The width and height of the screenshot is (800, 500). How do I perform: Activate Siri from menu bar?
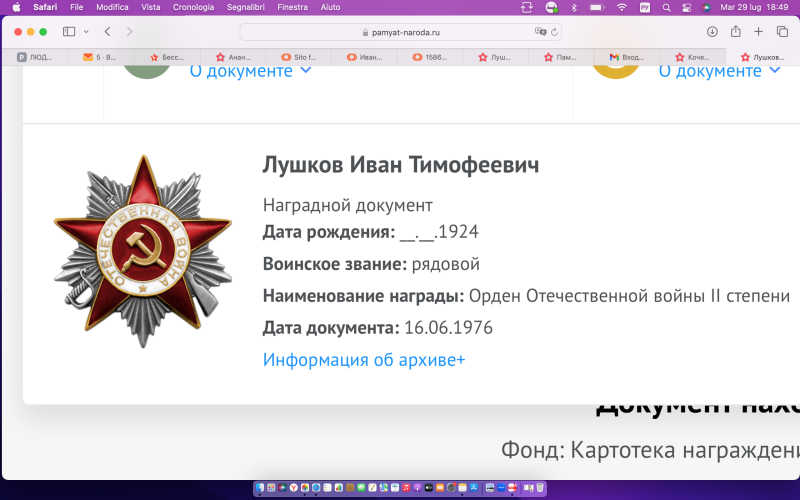pos(707,7)
